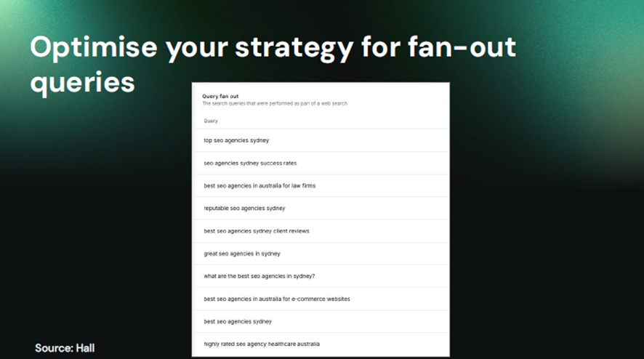
Task: Click the "Query fan out" panel heading
Action: 220,96
